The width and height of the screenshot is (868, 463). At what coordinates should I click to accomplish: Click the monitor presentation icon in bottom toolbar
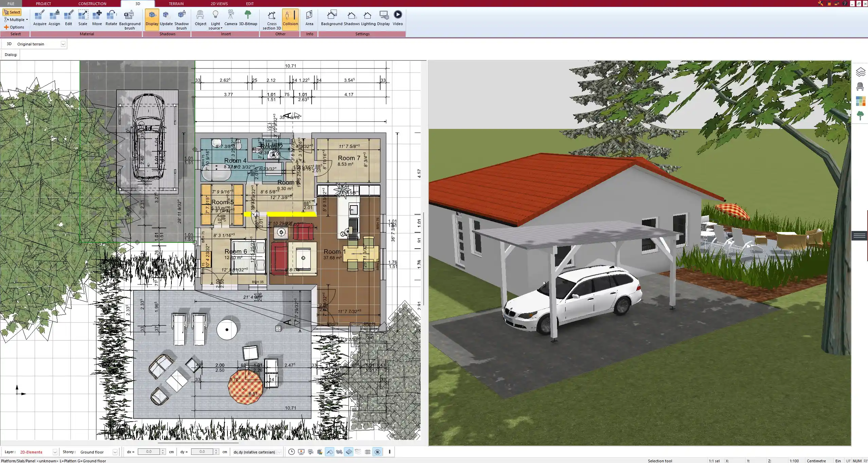(301, 452)
